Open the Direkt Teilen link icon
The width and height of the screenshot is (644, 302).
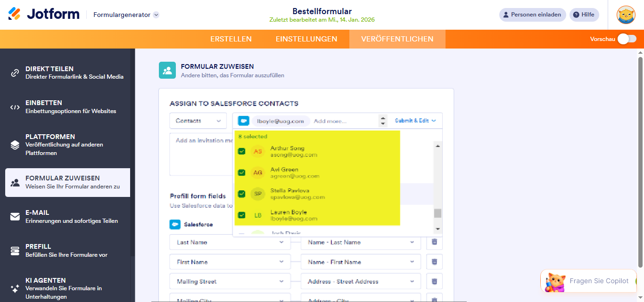tap(15, 73)
